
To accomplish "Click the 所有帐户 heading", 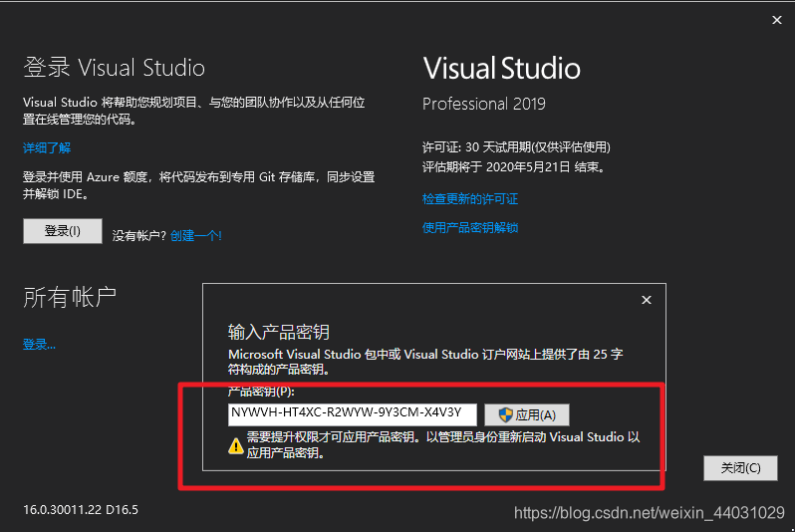I will 70,297.
